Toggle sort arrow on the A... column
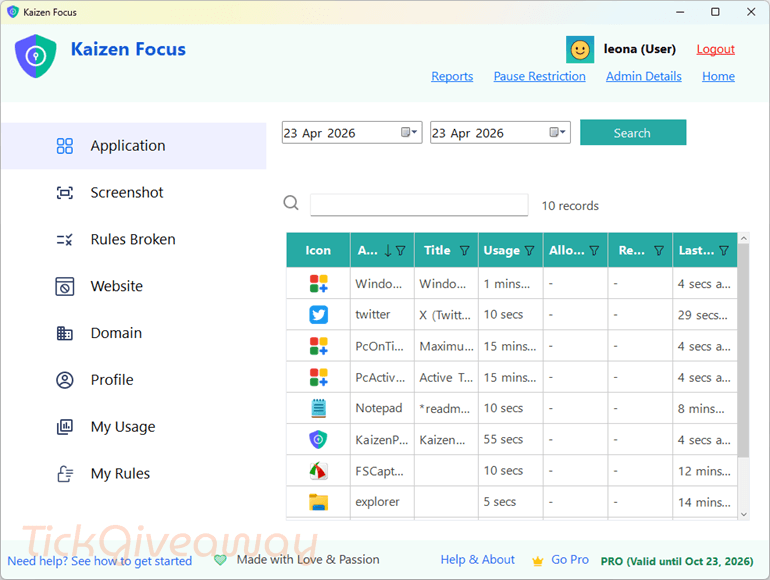This screenshot has width=770, height=580. (x=388, y=251)
